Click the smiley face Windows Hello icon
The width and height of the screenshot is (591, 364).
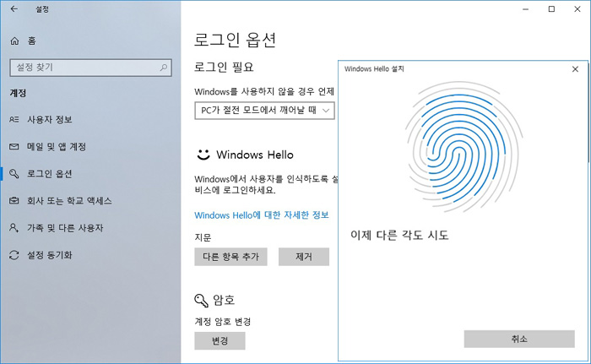point(203,155)
